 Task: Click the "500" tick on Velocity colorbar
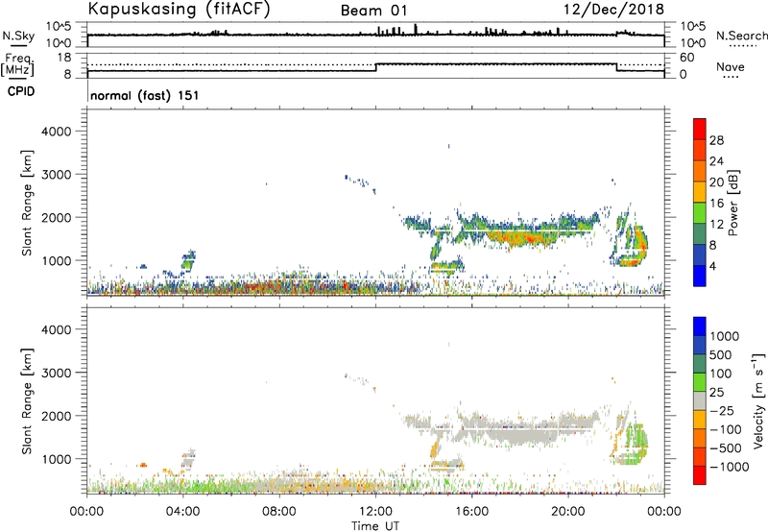click(723, 355)
